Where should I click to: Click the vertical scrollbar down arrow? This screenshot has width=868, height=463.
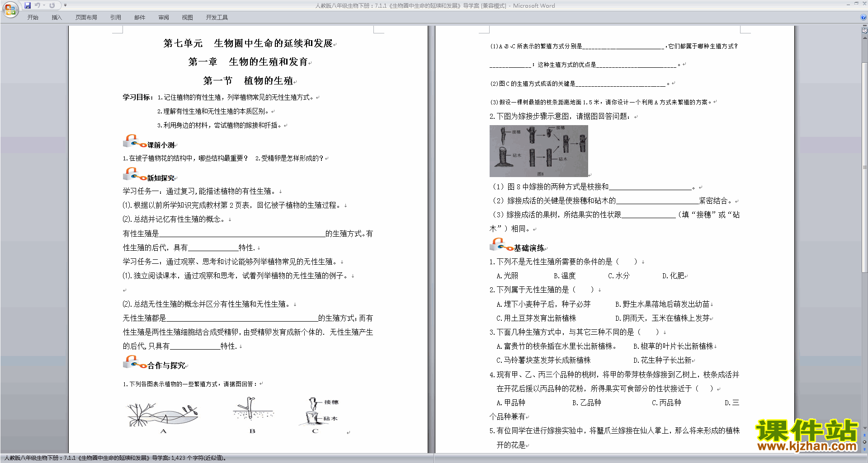tap(864, 428)
